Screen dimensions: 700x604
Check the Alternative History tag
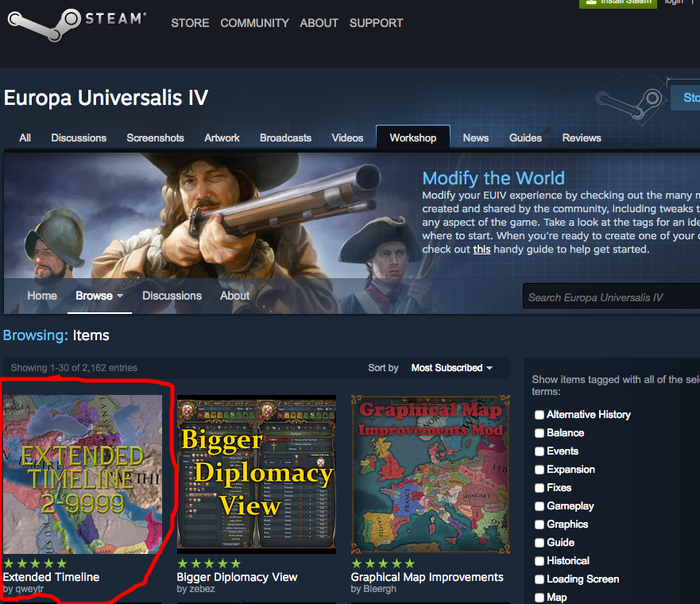[540, 415]
